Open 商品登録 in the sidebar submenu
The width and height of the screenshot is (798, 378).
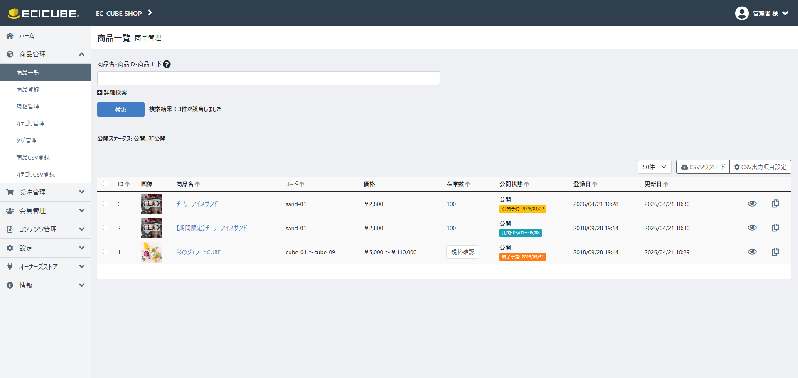[x=45, y=90]
